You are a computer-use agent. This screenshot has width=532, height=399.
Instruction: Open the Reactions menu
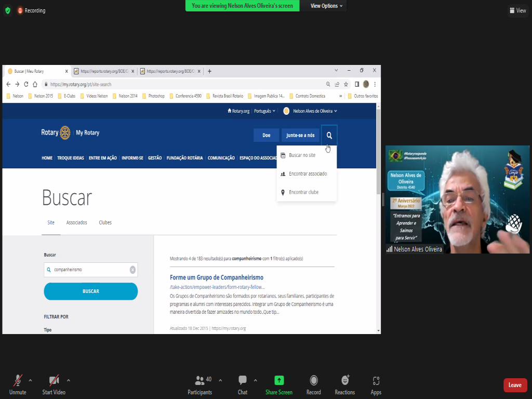(344, 380)
